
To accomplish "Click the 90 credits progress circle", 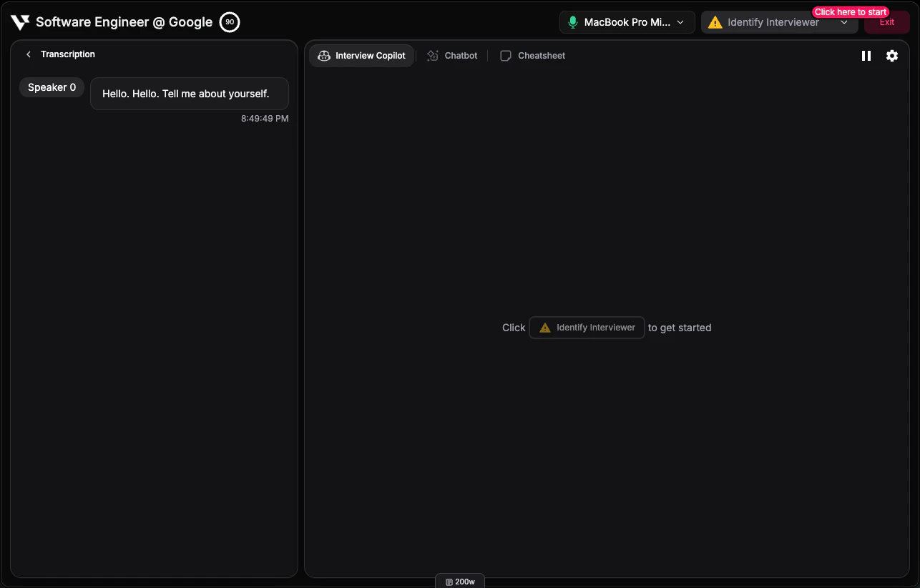I will coord(229,21).
